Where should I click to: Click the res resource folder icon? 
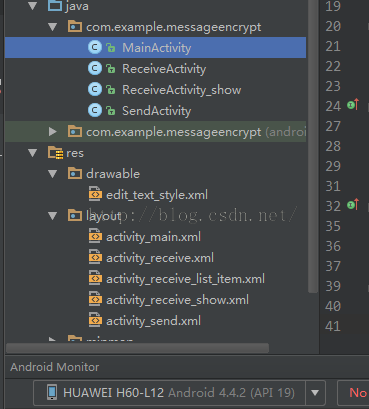(55, 153)
